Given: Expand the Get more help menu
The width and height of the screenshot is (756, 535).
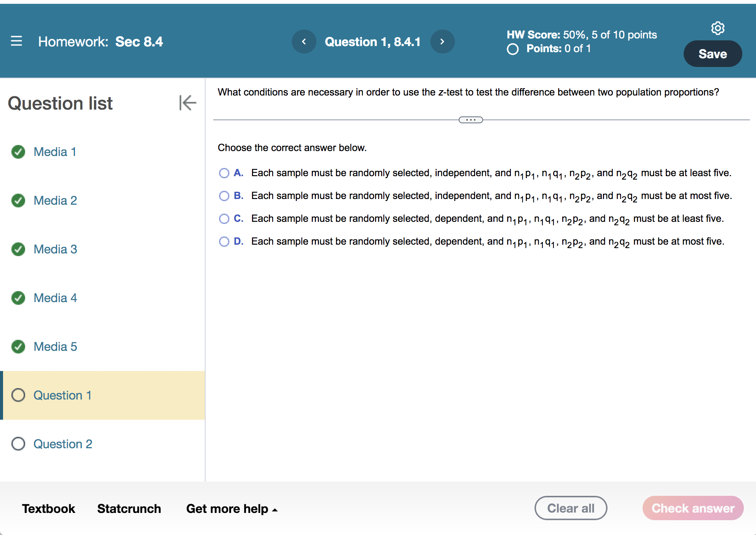Looking at the screenshot, I should click(x=232, y=509).
